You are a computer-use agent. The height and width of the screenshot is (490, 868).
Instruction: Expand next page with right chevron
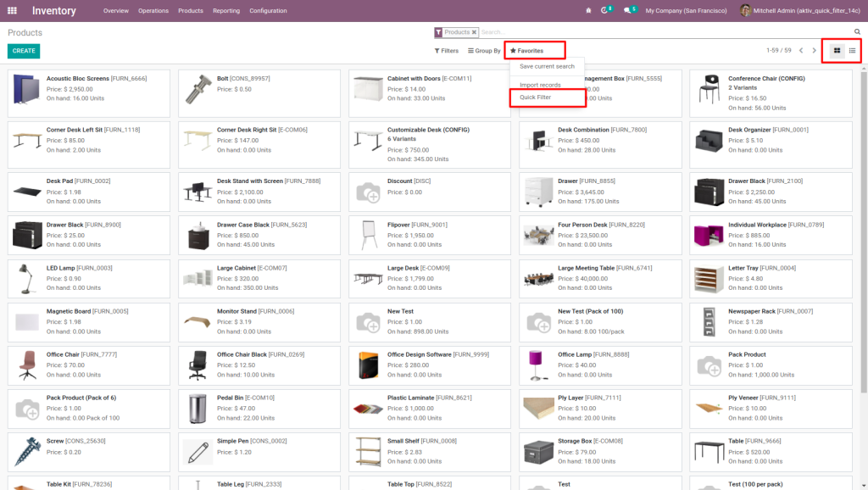coord(815,50)
